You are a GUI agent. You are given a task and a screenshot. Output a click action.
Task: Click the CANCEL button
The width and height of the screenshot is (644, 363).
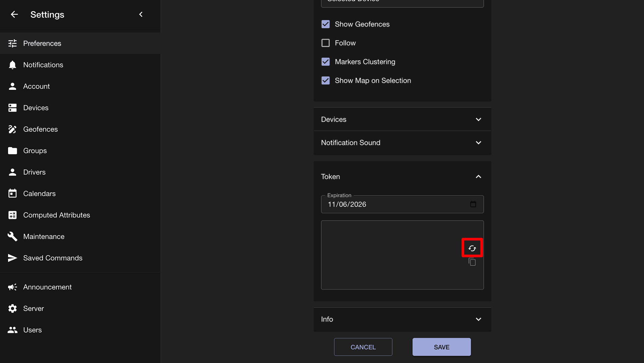tap(363, 347)
